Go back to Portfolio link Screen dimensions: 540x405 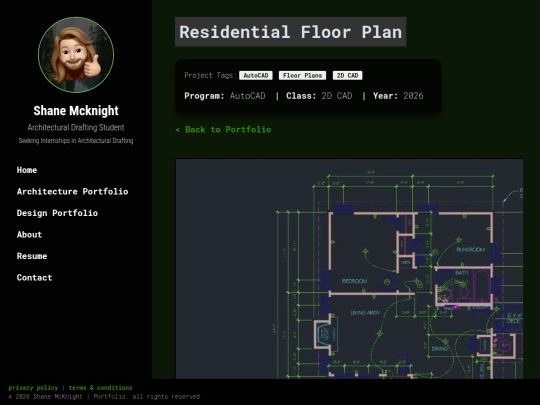223,129
